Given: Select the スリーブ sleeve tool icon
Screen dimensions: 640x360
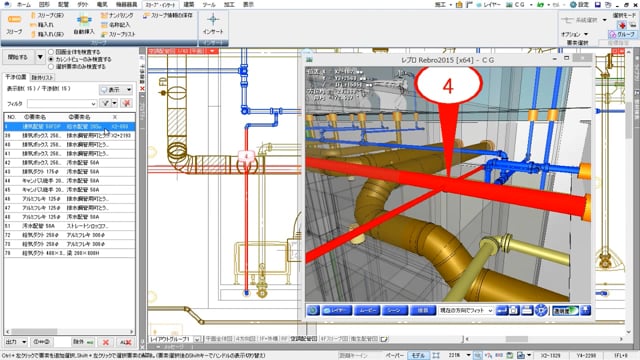Looking at the screenshot, I should [x=14, y=24].
